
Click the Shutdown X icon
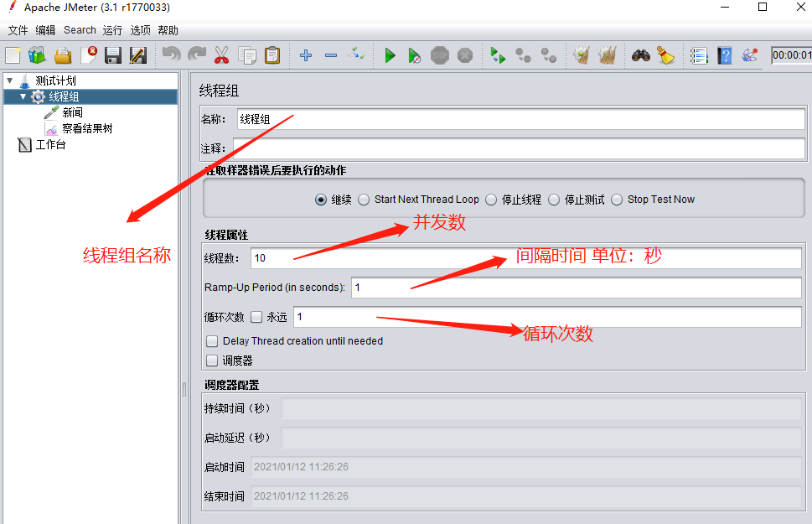[x=465, y=55]
